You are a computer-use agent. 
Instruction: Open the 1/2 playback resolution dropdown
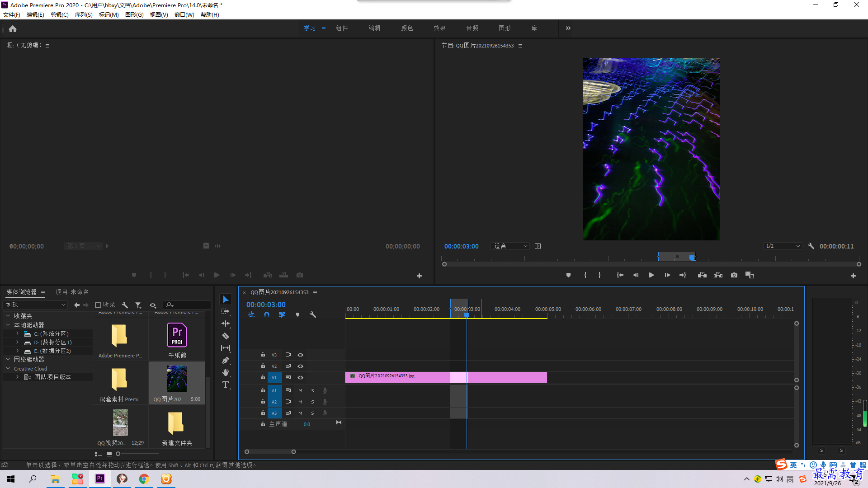[x=783, y=246]
